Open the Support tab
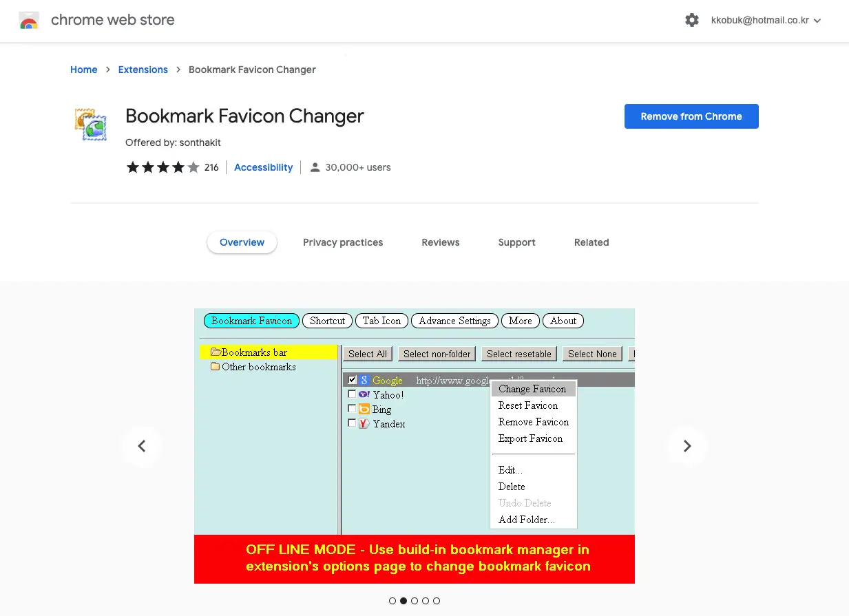The width and height of the screenshot is (849, 616). tap(517, 242)
